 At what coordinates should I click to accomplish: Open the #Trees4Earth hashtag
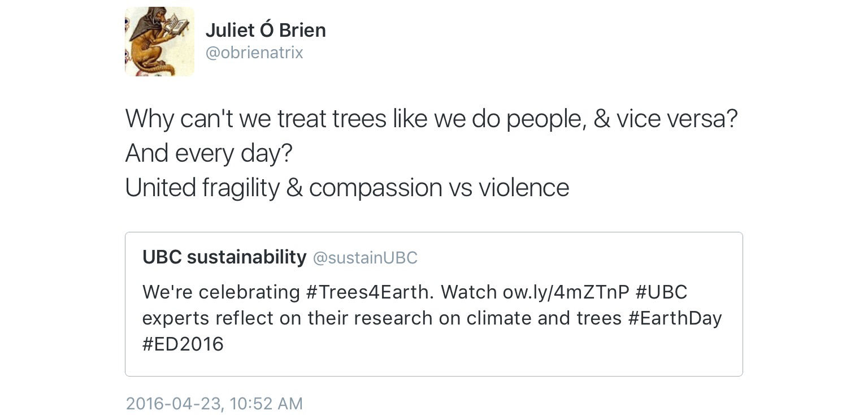[370, 292]
